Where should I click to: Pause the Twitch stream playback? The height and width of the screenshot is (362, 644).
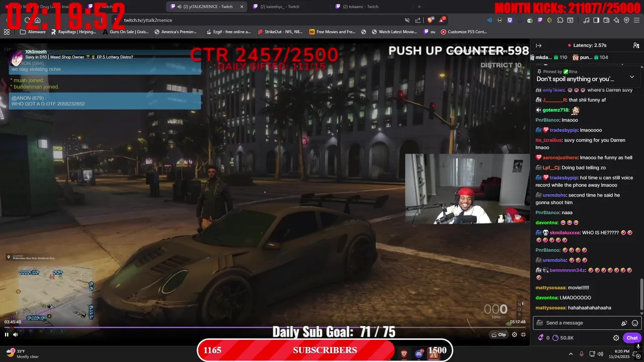(x=7, y=334)
